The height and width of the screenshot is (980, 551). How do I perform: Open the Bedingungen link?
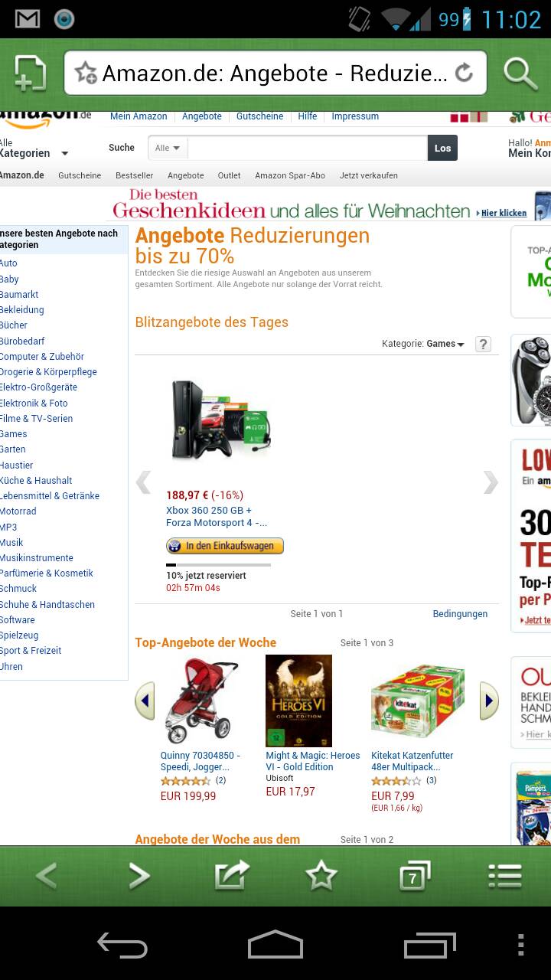pos(460,614)
